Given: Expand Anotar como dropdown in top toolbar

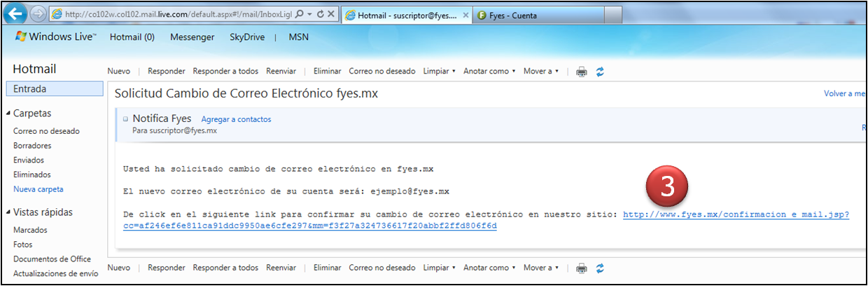Looking at the screenshot, I should click(x=489, y=71).
